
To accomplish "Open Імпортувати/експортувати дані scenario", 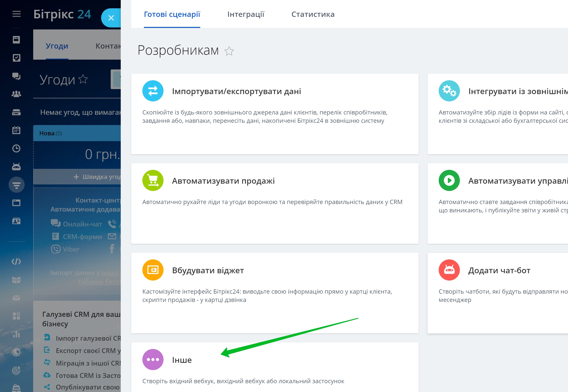I will tap(236, 91).
